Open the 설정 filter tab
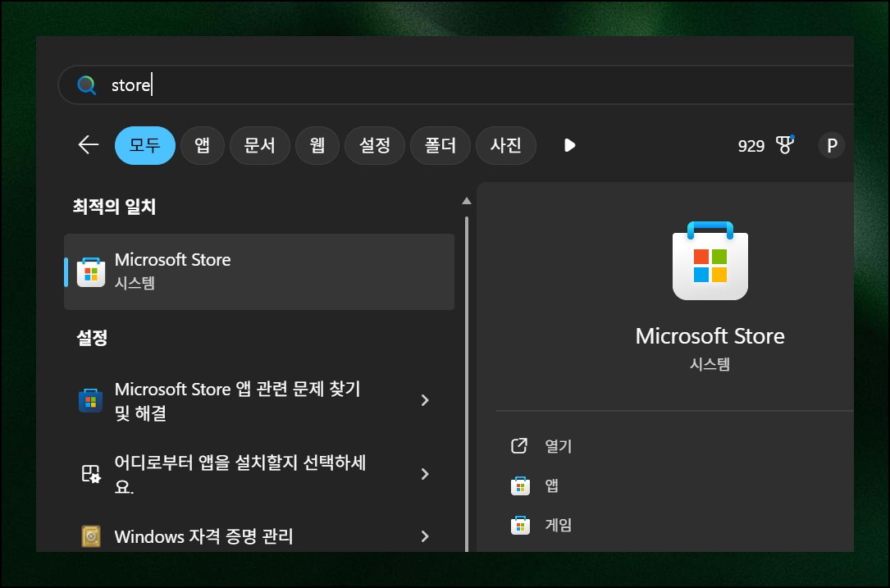890x588 pixels. tap(375, 145)
